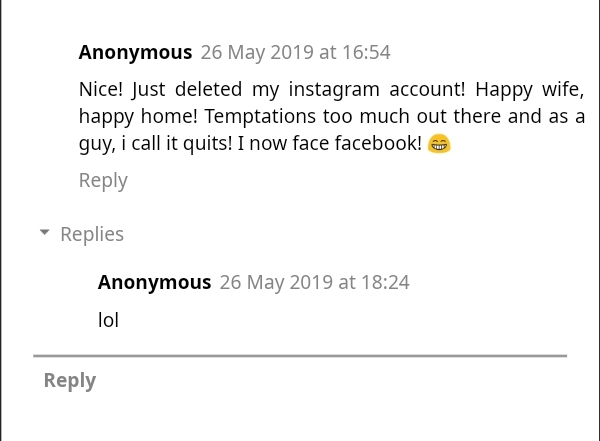Open the 16:54 comment timestamp permalink

tap(295, 52)
